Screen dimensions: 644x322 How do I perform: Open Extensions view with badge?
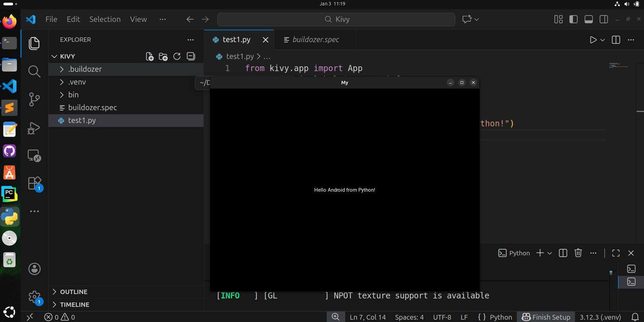[x=35, y=184]
